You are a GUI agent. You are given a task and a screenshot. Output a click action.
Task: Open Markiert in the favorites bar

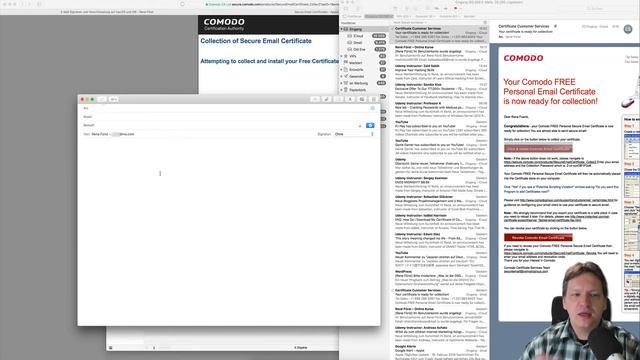click(469, 16)
